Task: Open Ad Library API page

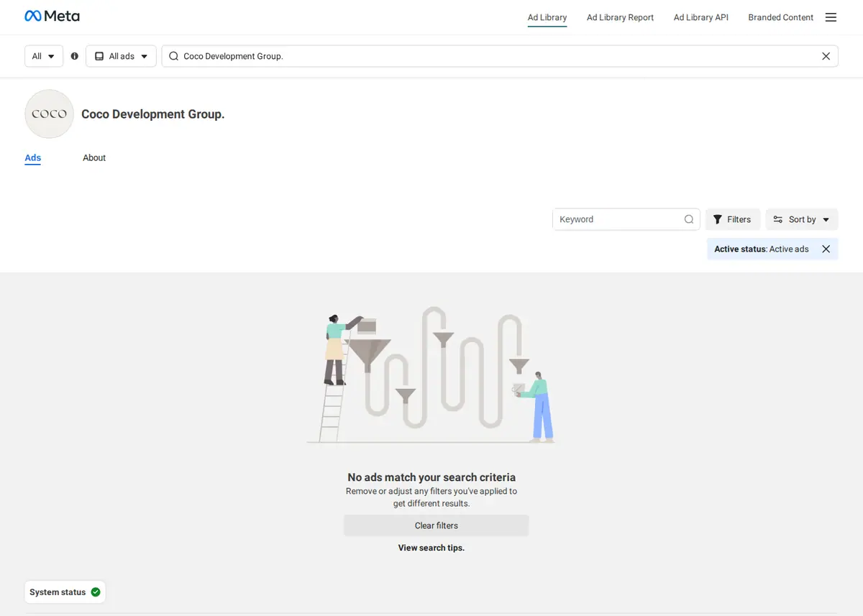Action: tap(700, 17)
